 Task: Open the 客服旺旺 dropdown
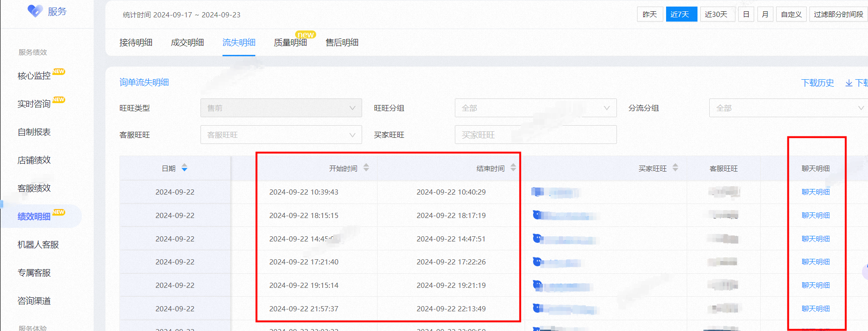pos(281,135)
